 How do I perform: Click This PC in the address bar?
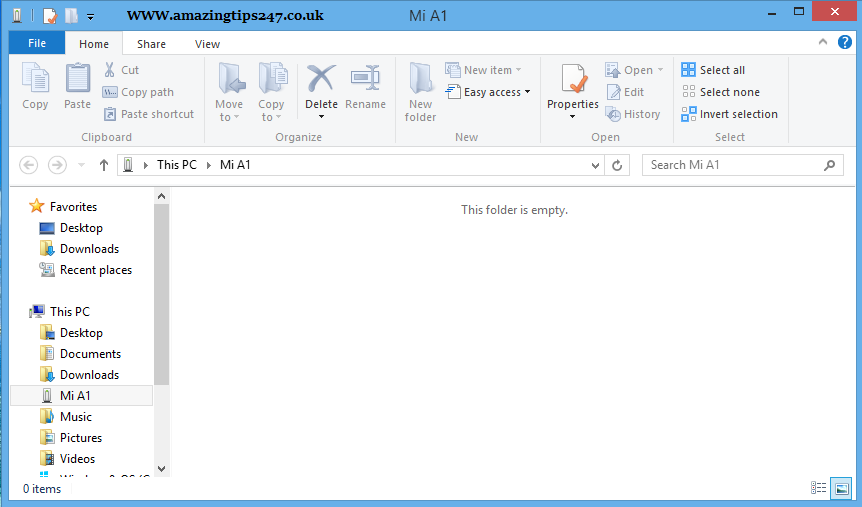coord(176,165)
